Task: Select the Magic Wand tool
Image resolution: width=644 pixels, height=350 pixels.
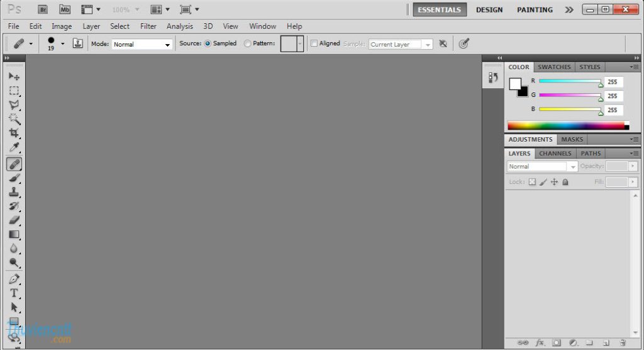Action: (x=14, y=119)
